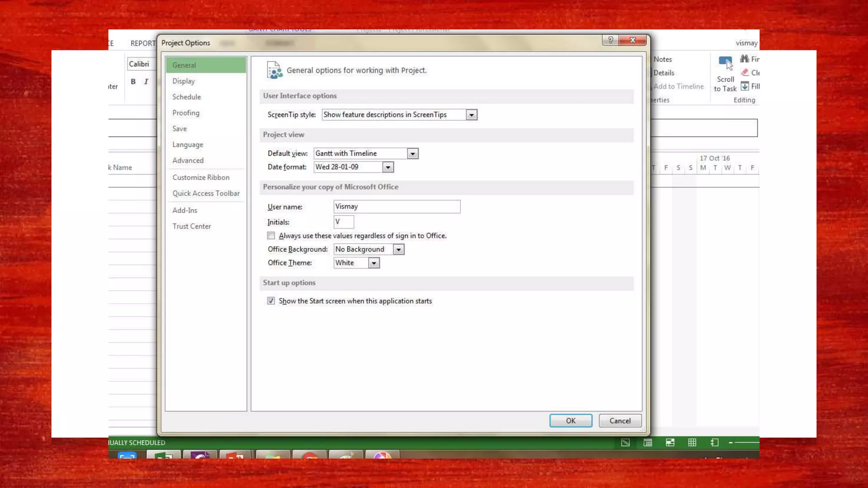
Task: Click the Gantt Chart view status bar icon
Action: point(626,443)
